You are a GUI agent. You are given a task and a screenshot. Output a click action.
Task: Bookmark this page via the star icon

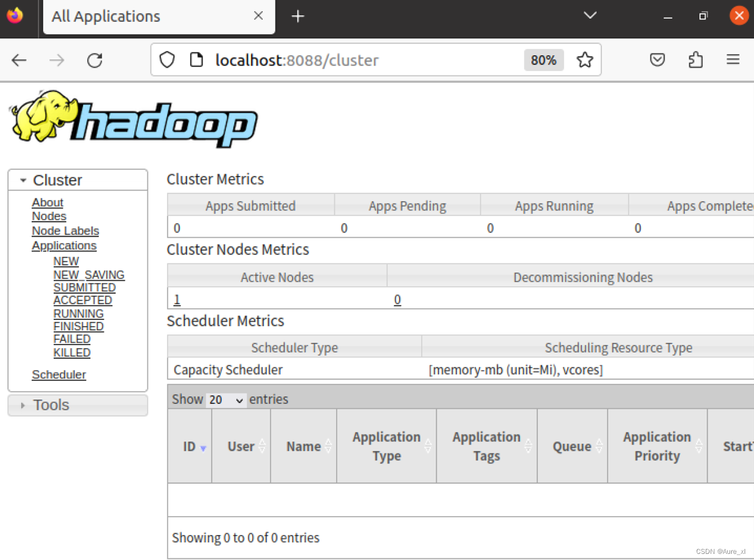(585, 59)
